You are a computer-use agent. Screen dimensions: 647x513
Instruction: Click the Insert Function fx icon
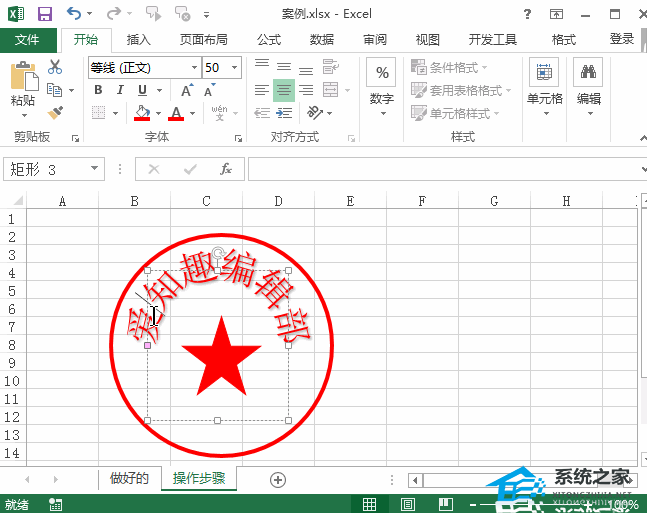coord(226,169)
